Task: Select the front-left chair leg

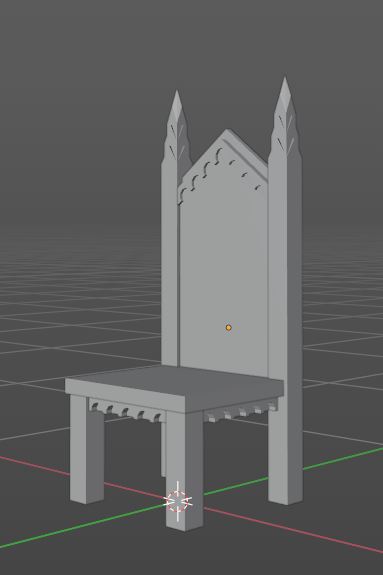Action: (87, 449)
